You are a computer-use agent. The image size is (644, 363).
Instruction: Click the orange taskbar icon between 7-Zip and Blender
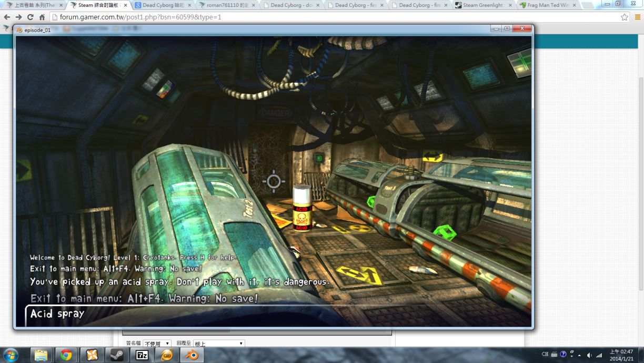click(167, 355)
